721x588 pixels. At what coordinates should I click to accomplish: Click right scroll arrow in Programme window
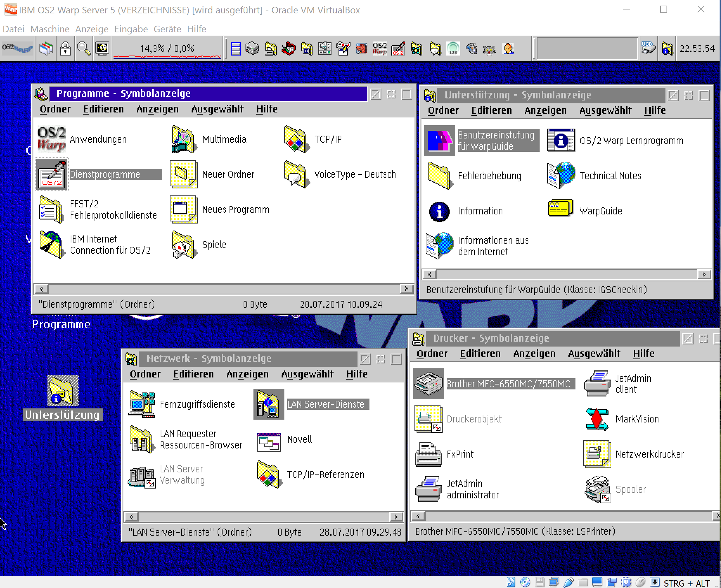click(407, 289)
